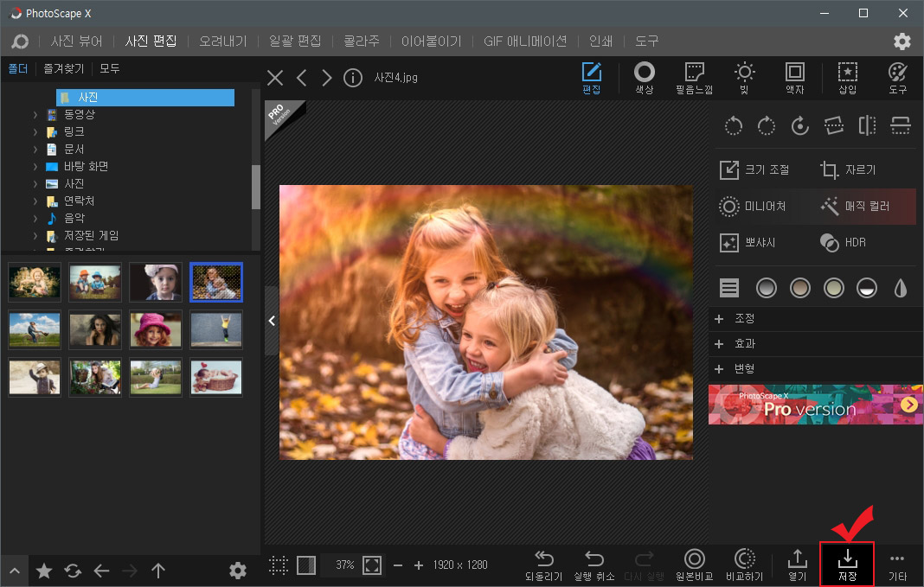This screenshot has width=924, height=587.
Task: Click the Pro version banner
Action: [x=816, y=405]
